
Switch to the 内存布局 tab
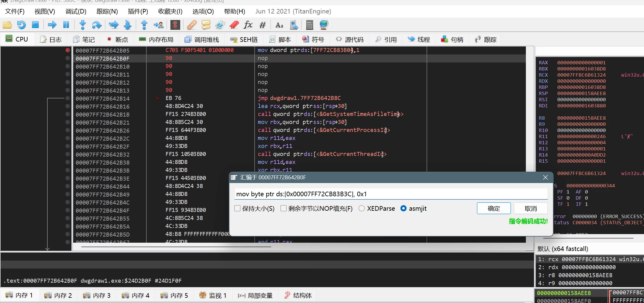pyautogui.click(x=157, y=40)
